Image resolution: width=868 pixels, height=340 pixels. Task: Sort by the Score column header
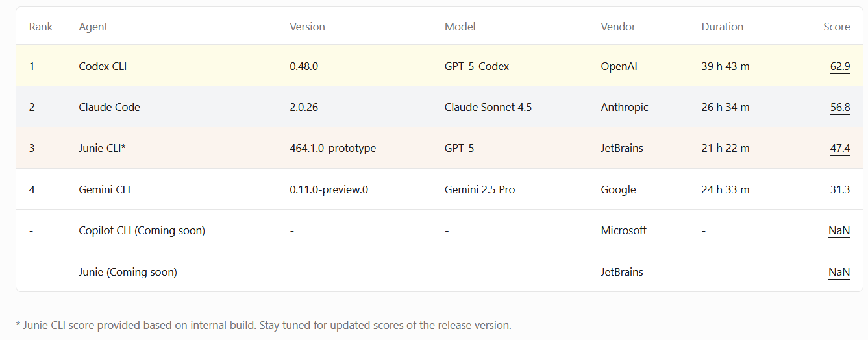836,27
